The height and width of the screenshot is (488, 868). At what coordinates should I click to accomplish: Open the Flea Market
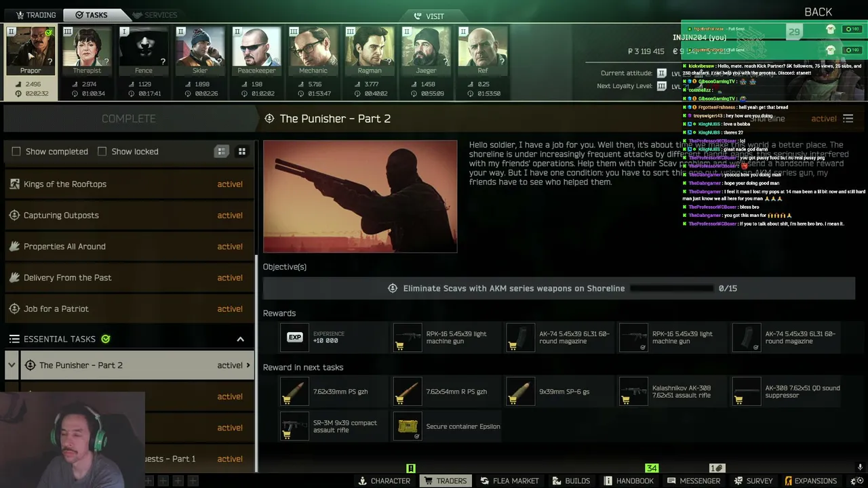tap(509, 481)
